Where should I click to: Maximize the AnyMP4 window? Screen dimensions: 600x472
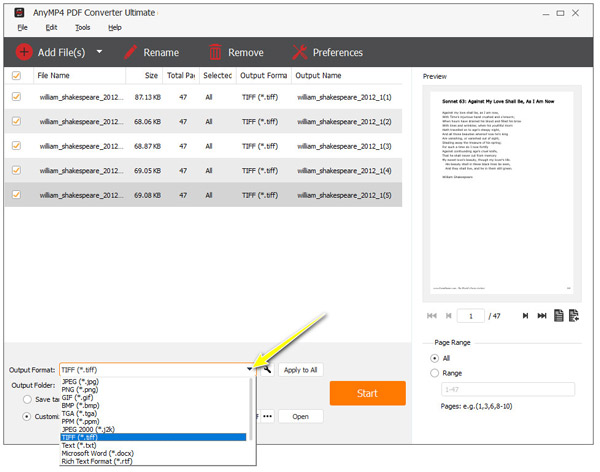pyautogui.click(x=560, y=13)
